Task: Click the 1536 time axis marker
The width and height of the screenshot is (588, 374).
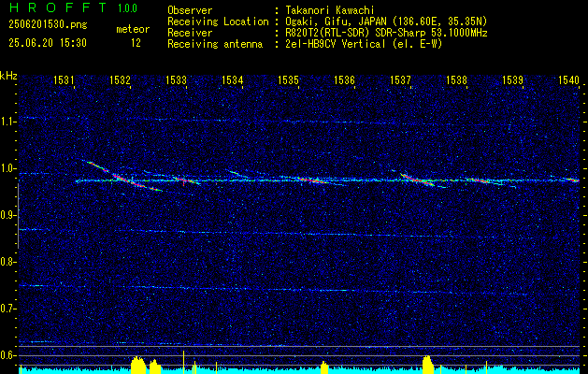Action: coord(344,79)
